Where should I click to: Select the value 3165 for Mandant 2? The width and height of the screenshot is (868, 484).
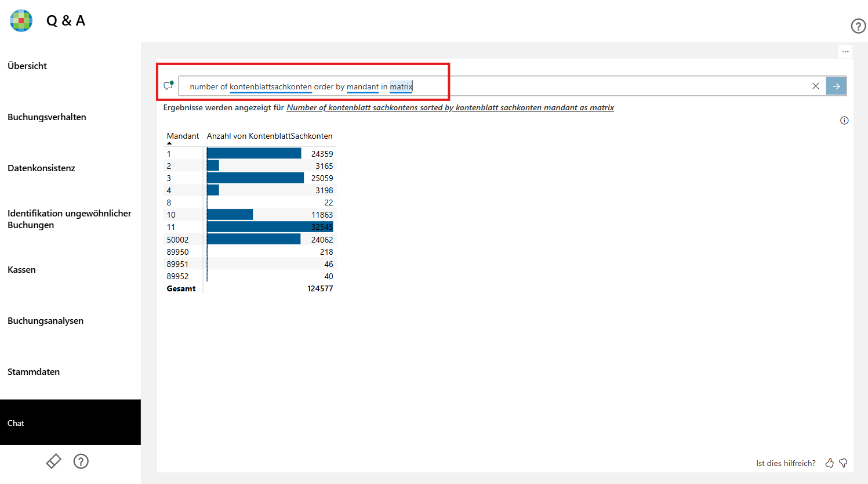[324, 166]
